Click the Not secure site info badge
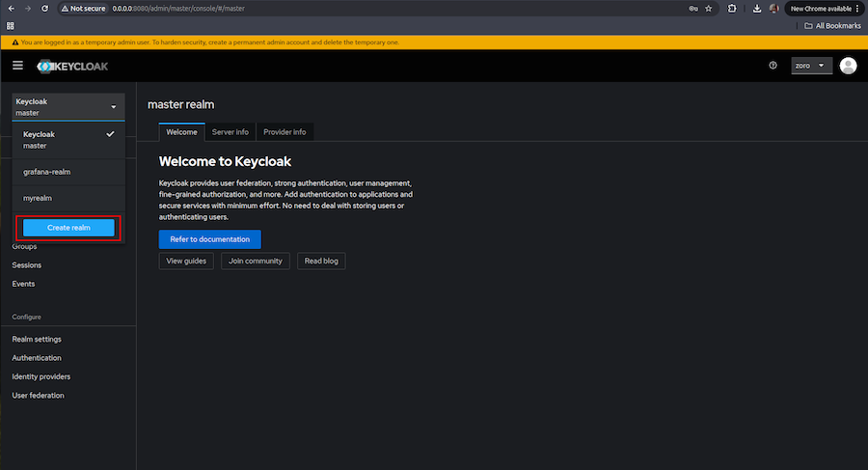The height and width of the screenshot is (470, 868). tap(83, 9)
